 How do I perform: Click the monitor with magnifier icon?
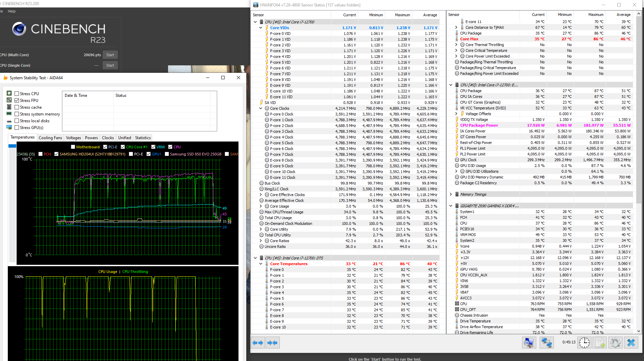(528, 343)
